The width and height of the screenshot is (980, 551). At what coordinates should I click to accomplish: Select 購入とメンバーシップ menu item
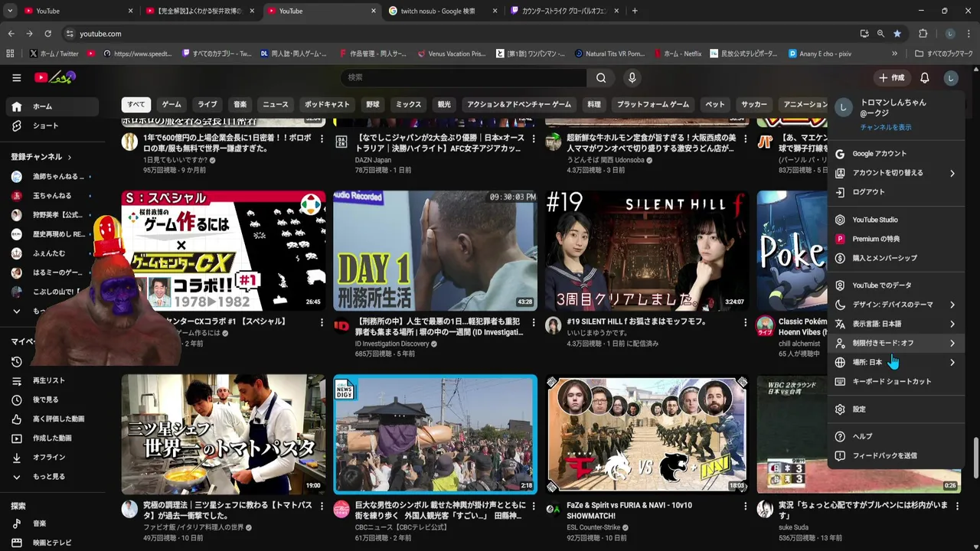pos(896,258)
